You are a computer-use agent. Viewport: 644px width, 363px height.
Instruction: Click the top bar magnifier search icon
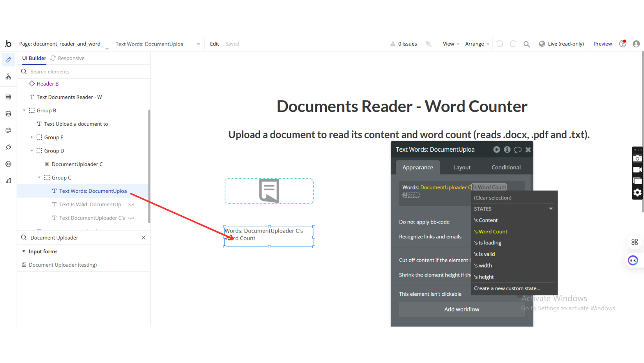(527, 44)
